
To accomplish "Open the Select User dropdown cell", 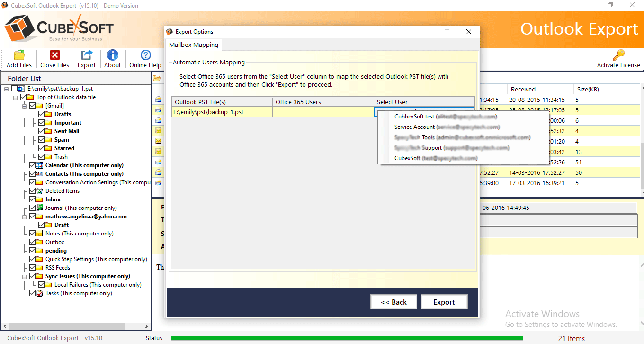I will [x=424, y=112].
